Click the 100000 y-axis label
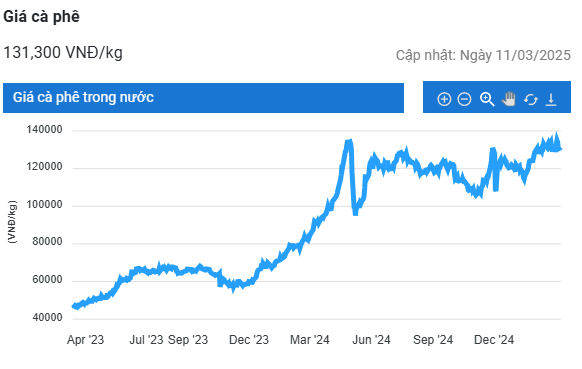582x369 pixels. (44, 205)
